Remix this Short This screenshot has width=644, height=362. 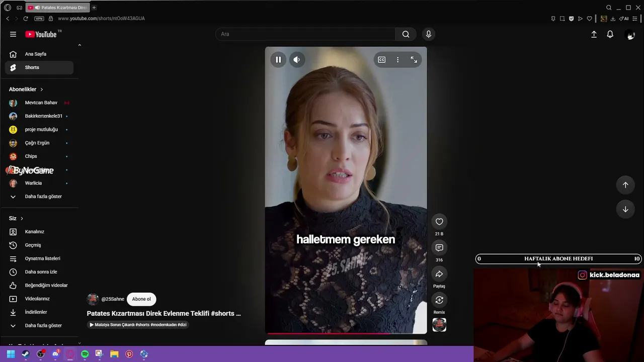tap(439, 300)
